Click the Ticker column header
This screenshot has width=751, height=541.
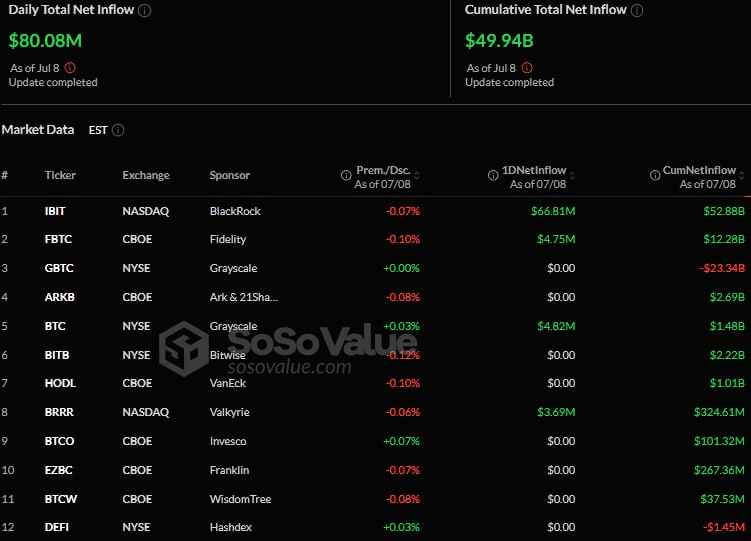tap(60, 175)
